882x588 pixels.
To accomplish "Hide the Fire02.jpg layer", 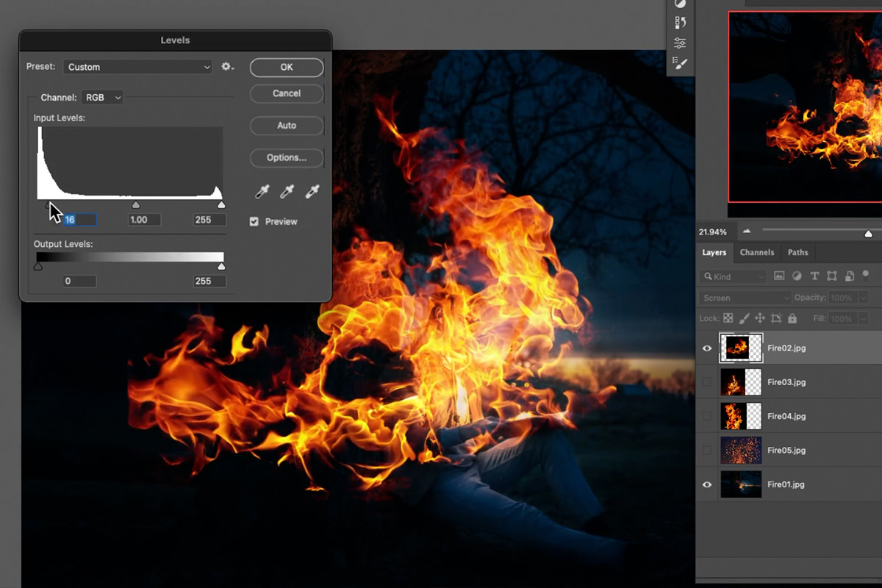I will (x=706, y=348).
